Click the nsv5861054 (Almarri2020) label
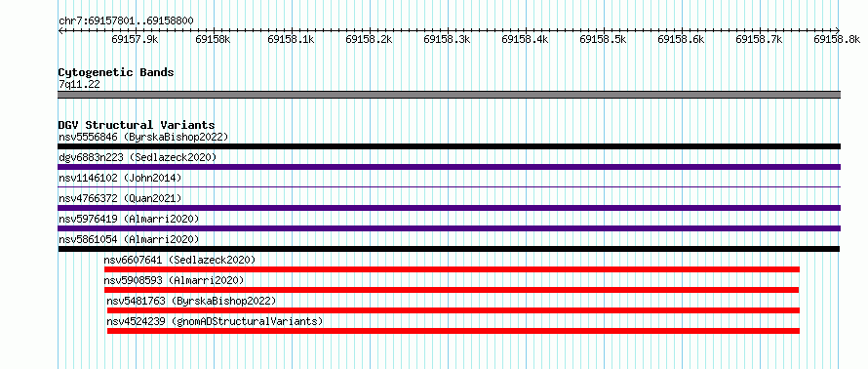868x369 pixels. point(129,239)
